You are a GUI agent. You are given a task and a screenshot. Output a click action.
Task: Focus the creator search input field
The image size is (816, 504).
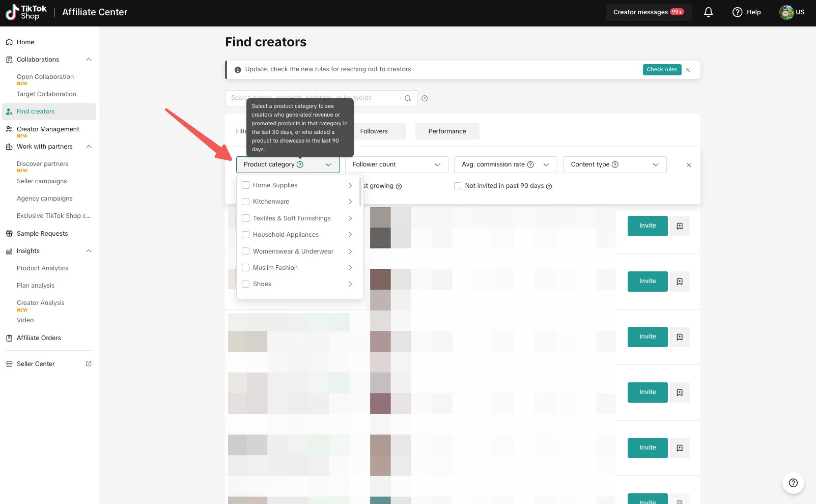[313, 98]
